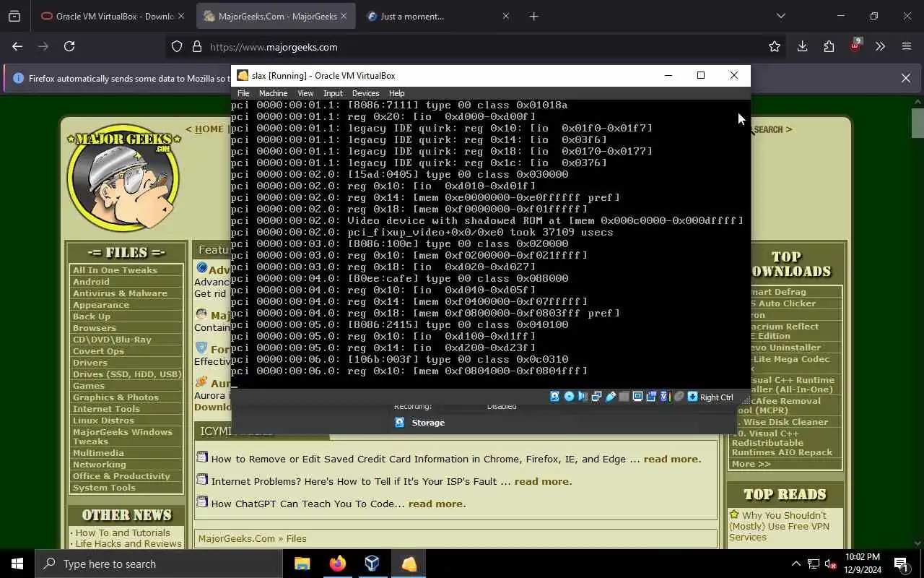Open the Input menu in the VM window

pyautogui.click(x=333, y=93)
